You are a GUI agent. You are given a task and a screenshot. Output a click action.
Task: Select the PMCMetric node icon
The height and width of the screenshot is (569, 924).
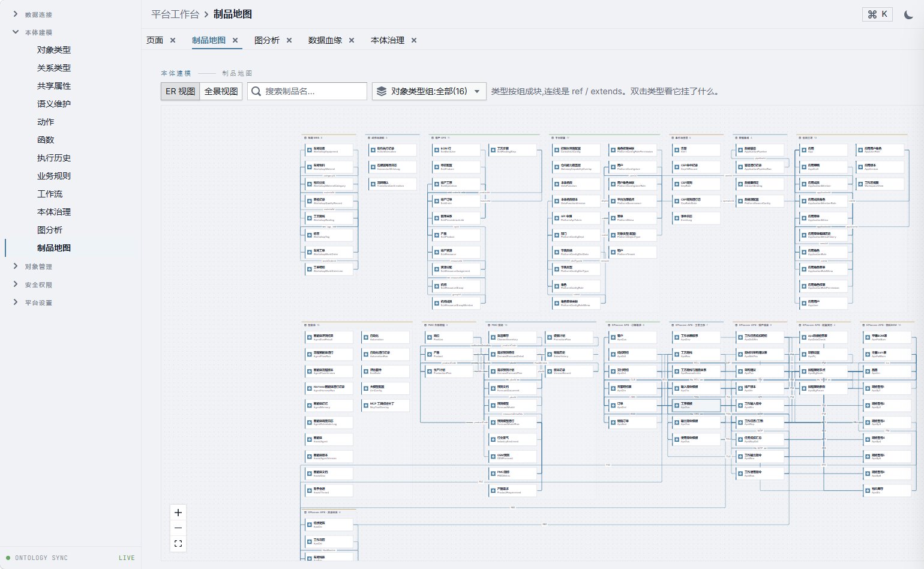point(493,474)
